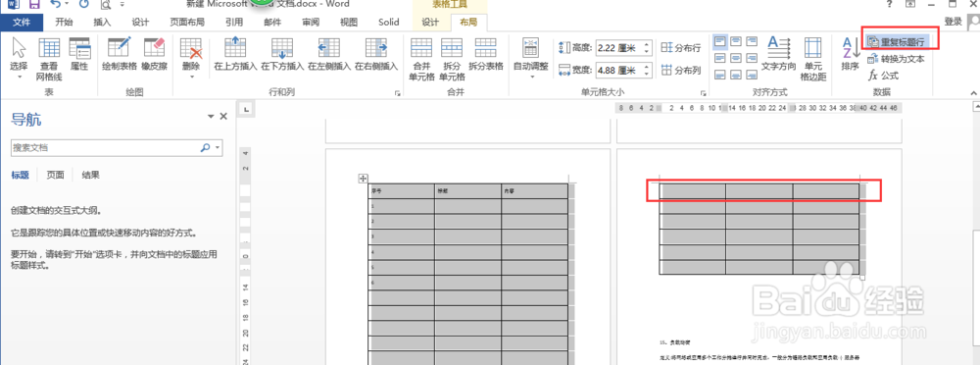Click 分布行 distribute rows button
Image resolution: width=980 pixels, height=365 pixels.
pos(681,47)
